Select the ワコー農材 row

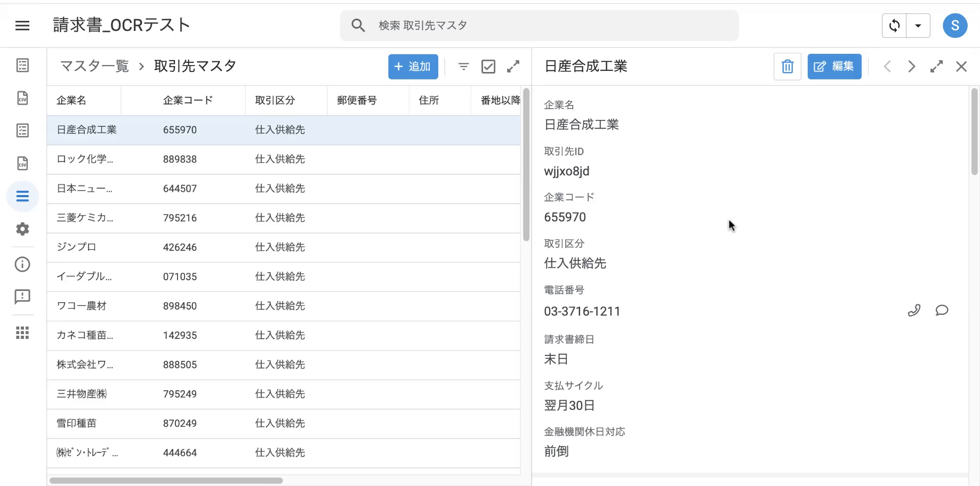tap(284, 306)
